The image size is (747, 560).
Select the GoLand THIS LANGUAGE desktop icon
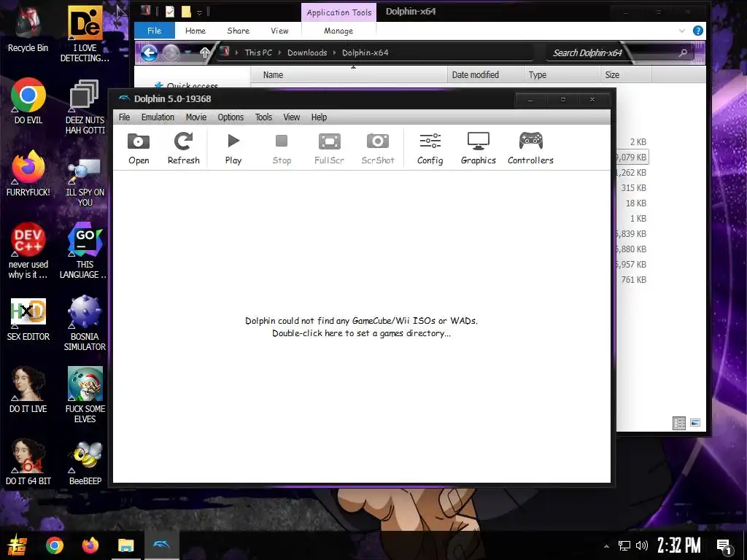point(85,251)
